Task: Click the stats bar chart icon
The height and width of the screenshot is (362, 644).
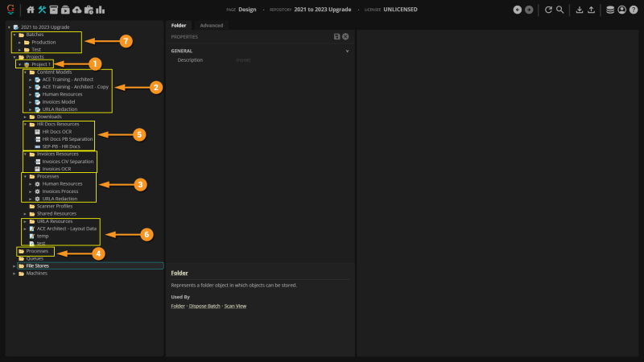Action: click(100, 10)
